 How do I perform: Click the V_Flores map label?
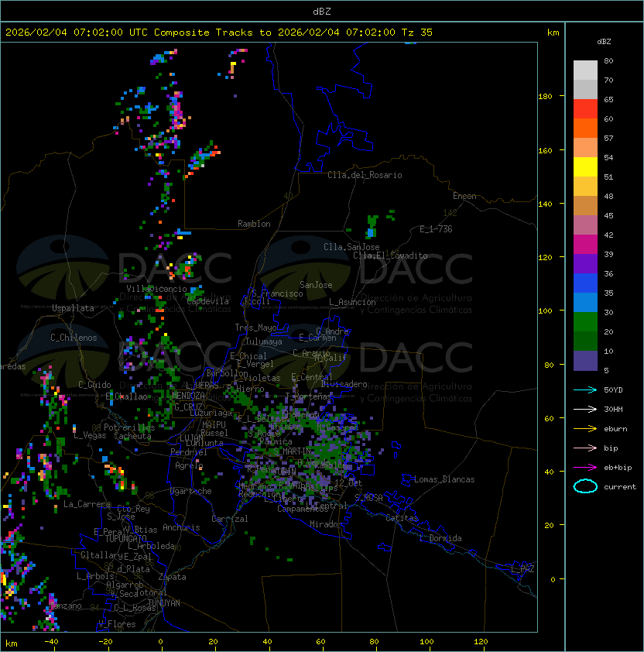[x=117, y=624]
